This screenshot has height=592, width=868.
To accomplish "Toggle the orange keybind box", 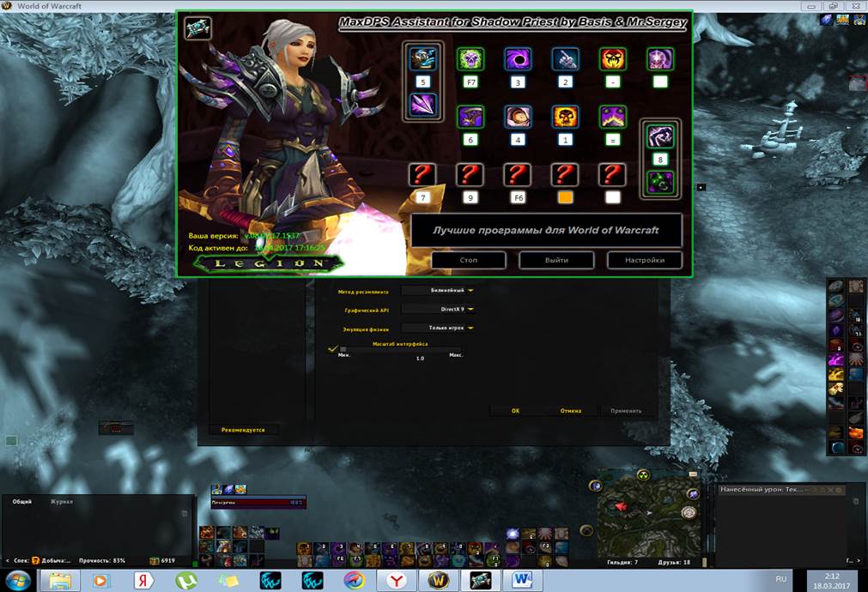I will pyautogui.click(x=565, y=197).
